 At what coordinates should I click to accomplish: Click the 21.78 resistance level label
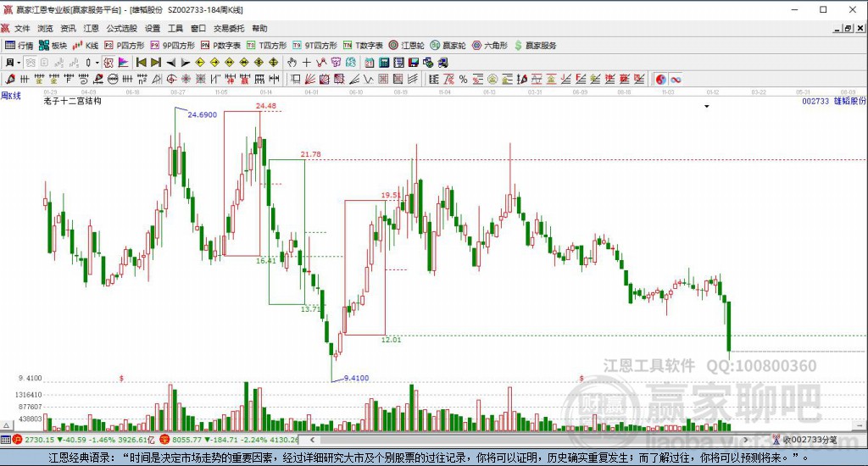click(x=310, y=154)
